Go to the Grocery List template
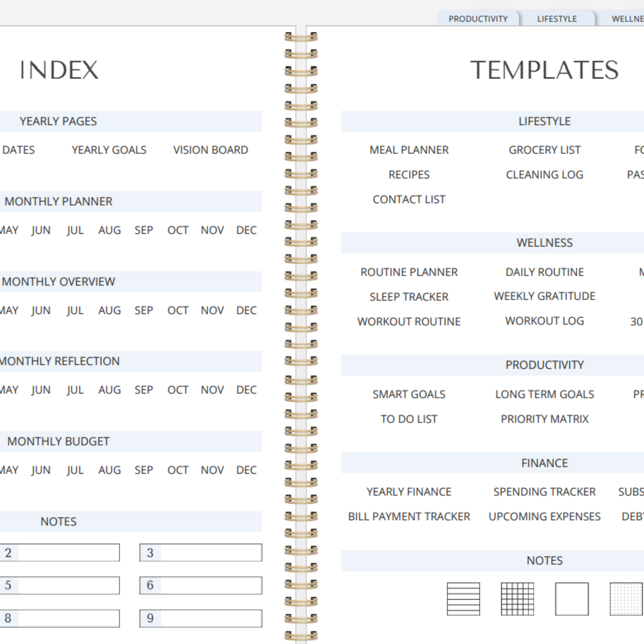The image size is (644, 644). (544, 150)
